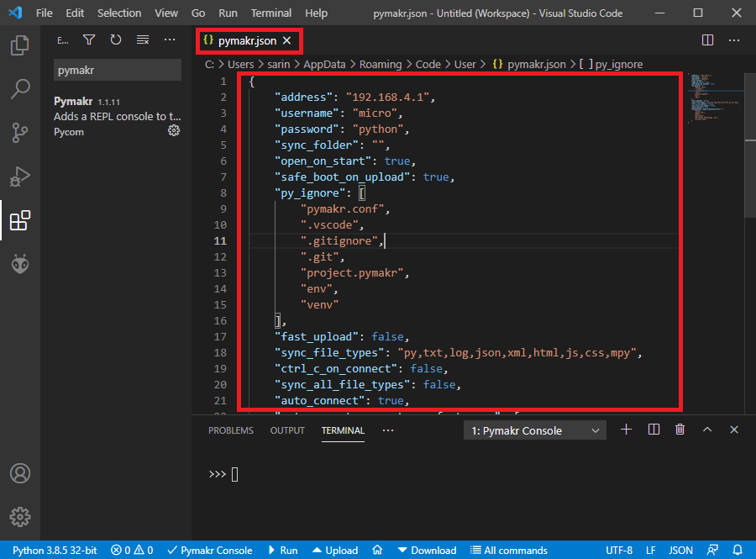Split the terminal panel
Image resolution: width=756 pixels, height=559 pixels.
[654, 429]
